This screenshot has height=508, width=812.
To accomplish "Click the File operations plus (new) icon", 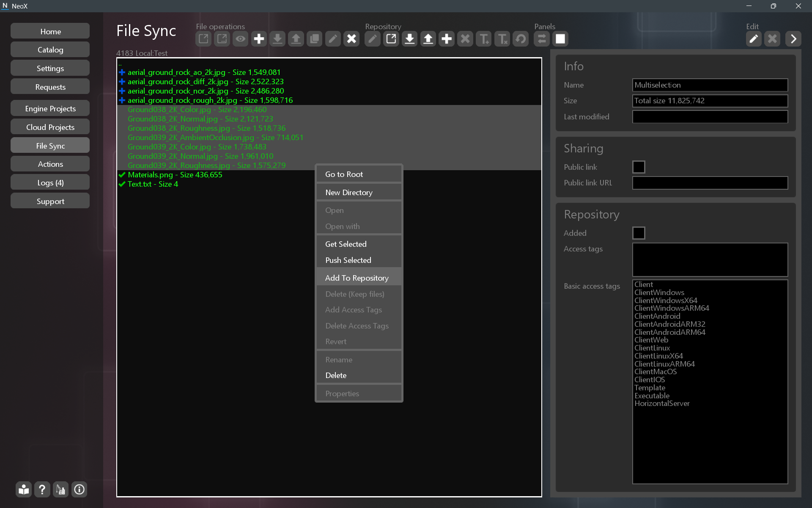I will pyautogui.click(x=259, y=39).
